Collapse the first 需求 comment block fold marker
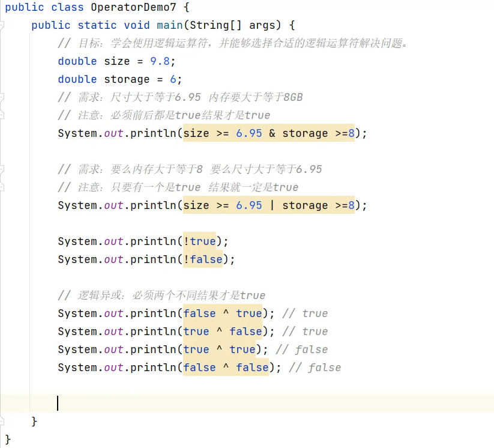 [x=2, y=97]
